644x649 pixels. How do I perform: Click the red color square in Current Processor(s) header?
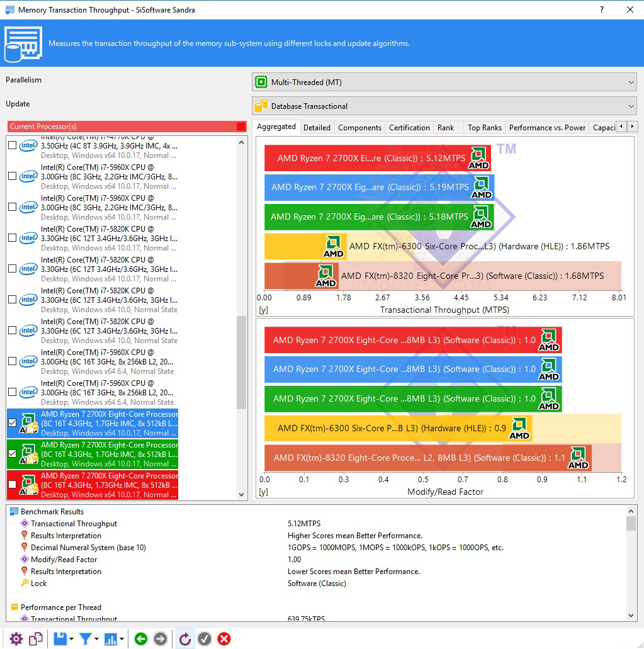pyautogui.click(x=241, y=127)
